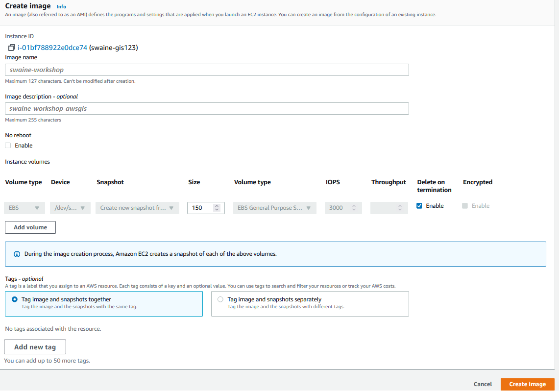Uncheck Delete on termination Enable
Image resolution: width=559 pixels, height=392 pixels.
click(x=419, y=206)
